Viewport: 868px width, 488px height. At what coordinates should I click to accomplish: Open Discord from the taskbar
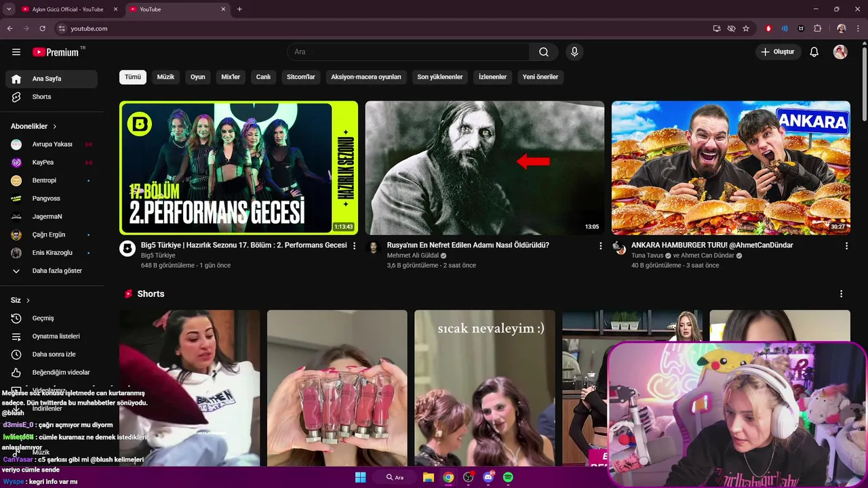[488, 478]
